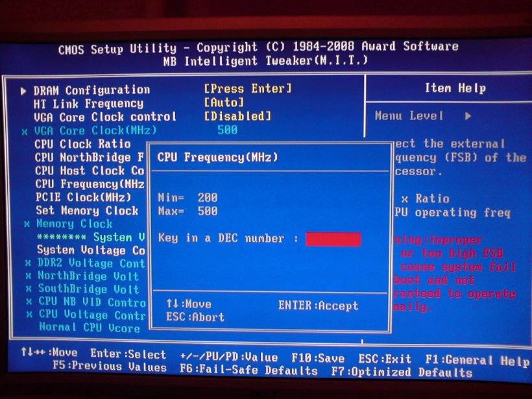Select PCIE Clock(MHz) setting

[84, 197]
